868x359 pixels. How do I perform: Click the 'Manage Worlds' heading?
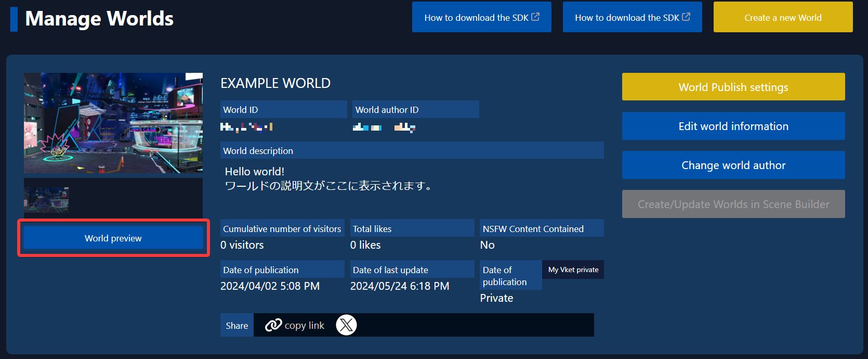coord(99,19)
